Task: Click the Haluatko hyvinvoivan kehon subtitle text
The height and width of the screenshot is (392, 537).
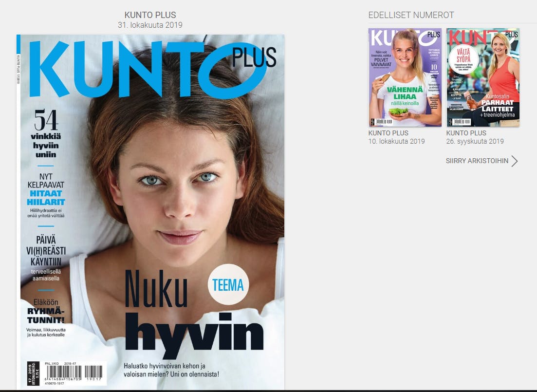Action: pos(171,370)
